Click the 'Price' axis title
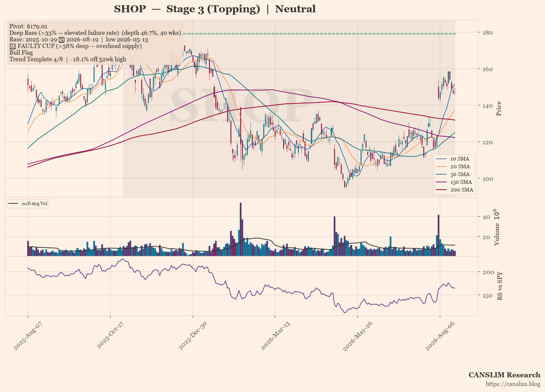 tap(499, 109)
